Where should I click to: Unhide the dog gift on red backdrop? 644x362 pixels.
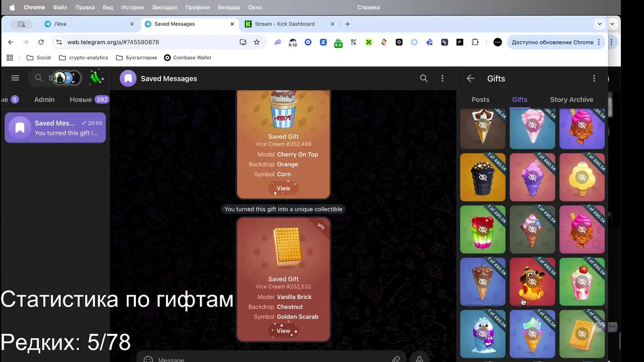532,282
